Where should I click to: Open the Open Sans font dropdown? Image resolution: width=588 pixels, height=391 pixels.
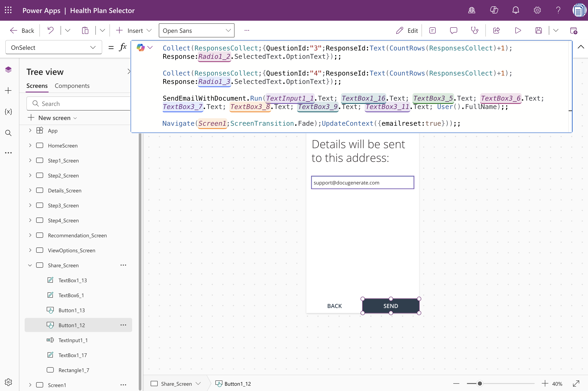click(196, 30)
